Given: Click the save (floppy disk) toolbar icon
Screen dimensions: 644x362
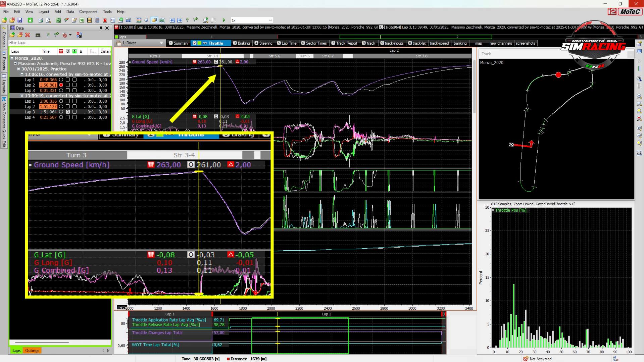Looking at the screenshot, I should [x=20, y=20].
